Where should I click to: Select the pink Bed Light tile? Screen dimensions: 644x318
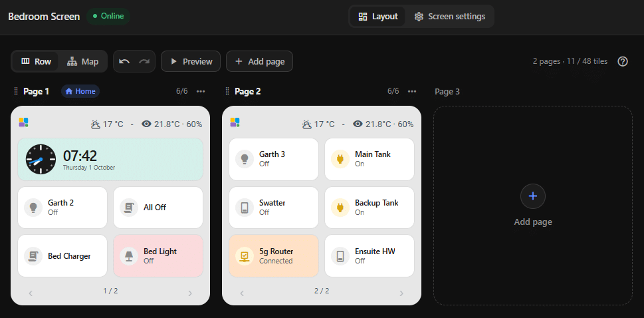click(x=158, y=256)
